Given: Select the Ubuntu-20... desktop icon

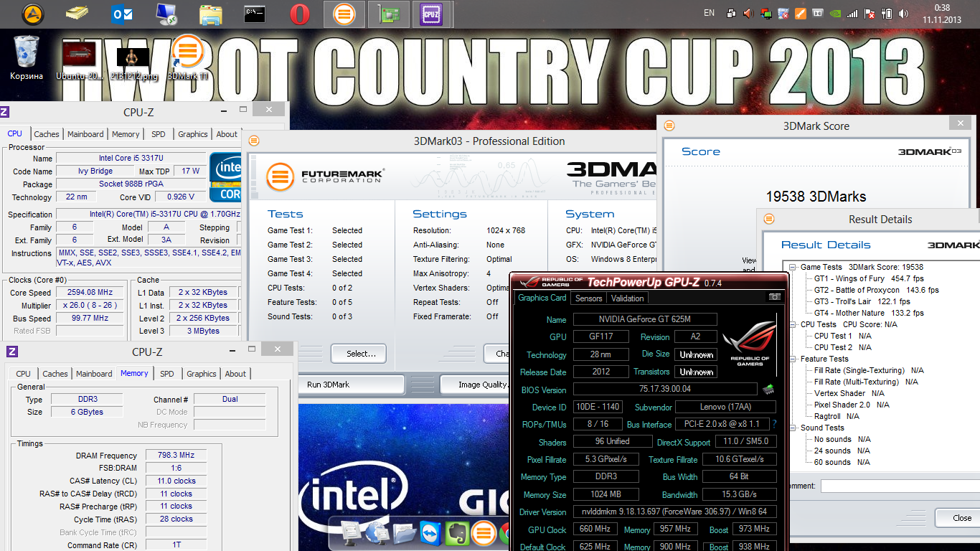Looking at the screenshot, I should [80, 60].
